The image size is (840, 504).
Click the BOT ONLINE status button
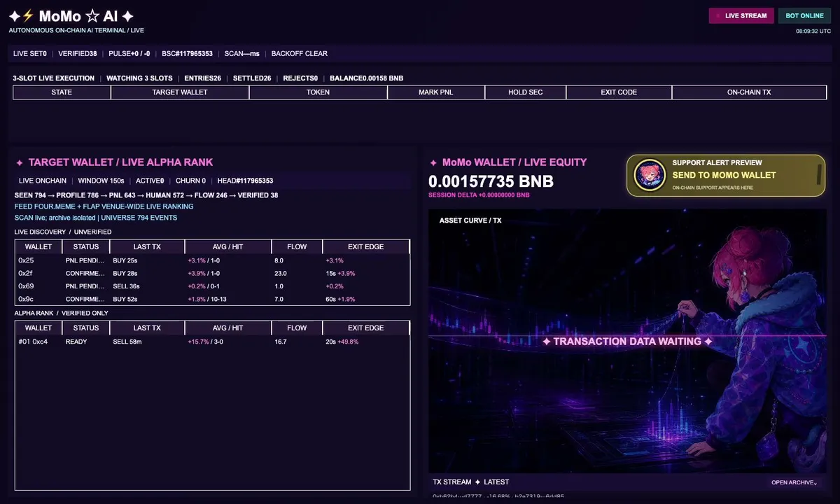coord(804,15)
